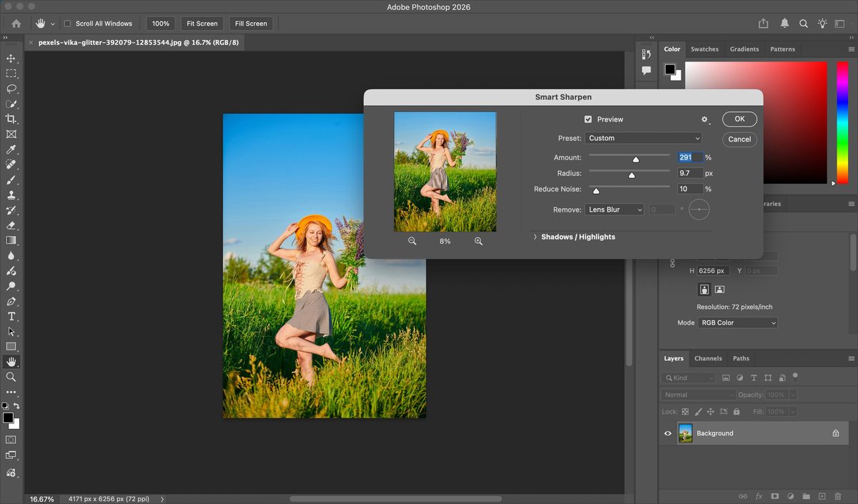Open the Remove Lens Blur dropdown
Screen dimensions: 858x504
point(614,209)
